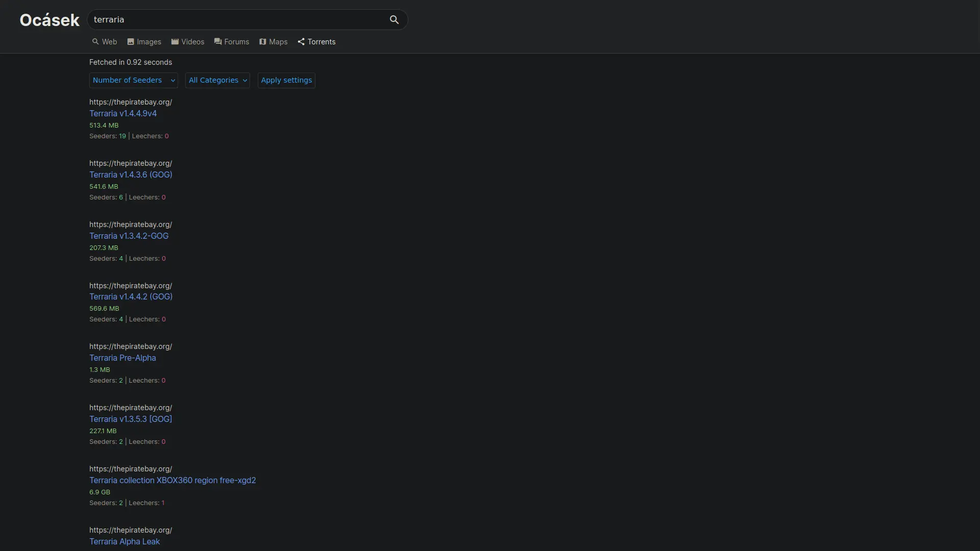
Task: Open Terraria collection XBOX360 region free-xgd2 link
Action: coord(173,480)
